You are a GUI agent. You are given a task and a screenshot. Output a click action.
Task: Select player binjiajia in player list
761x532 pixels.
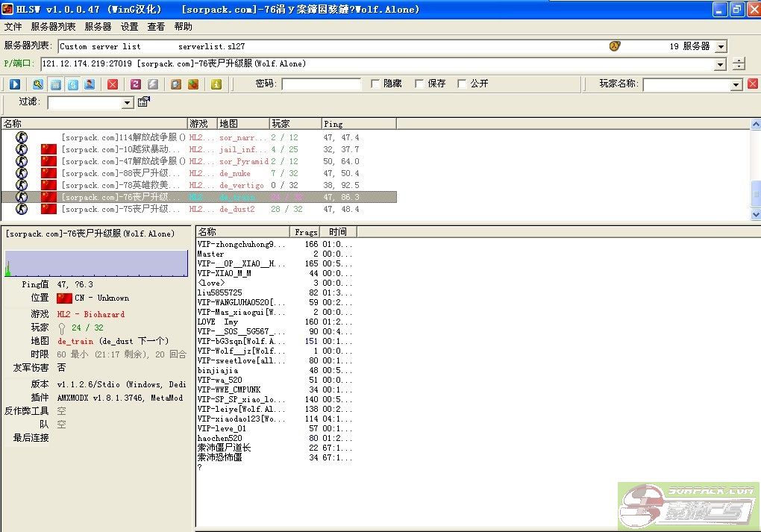217,370
